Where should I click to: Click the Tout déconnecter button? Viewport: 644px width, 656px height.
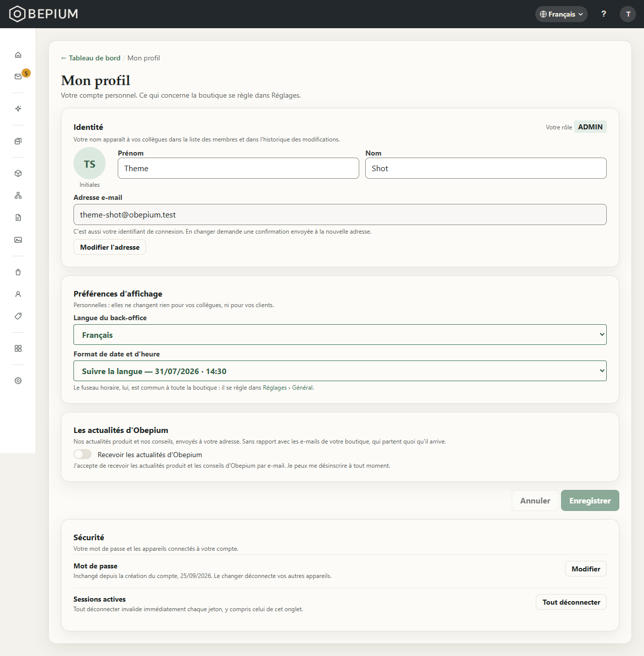(571, 602)
